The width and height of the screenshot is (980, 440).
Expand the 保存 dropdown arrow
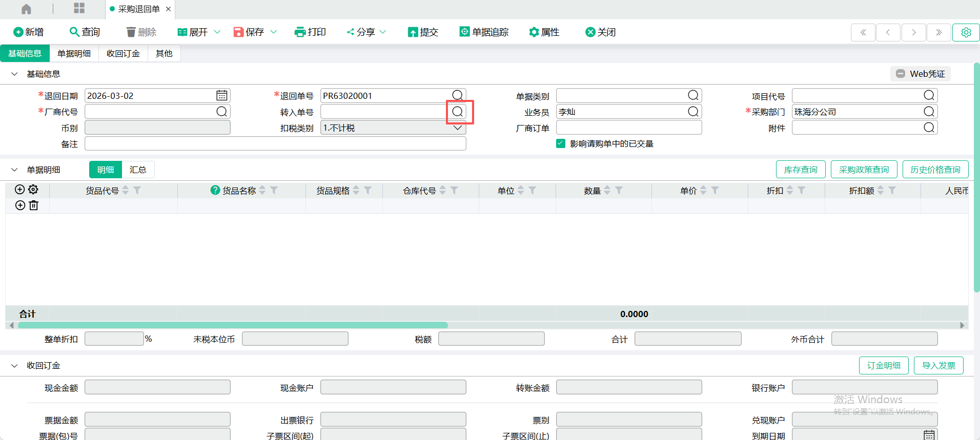click(274, 32)
